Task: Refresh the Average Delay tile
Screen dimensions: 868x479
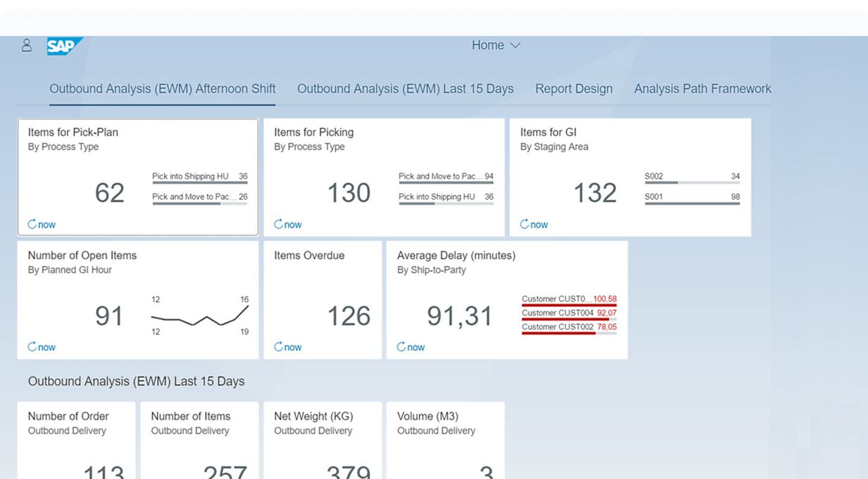Action: 411,347
